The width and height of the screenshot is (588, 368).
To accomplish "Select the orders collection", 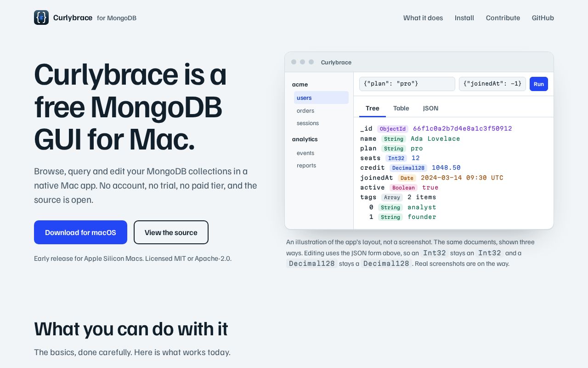I will point(321,110).
